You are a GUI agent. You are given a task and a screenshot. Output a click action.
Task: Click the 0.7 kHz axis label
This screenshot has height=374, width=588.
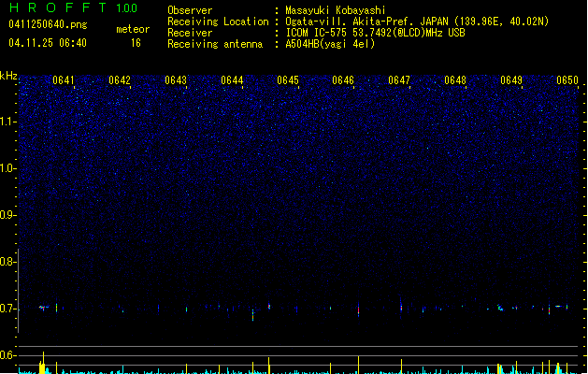(8, 309)
